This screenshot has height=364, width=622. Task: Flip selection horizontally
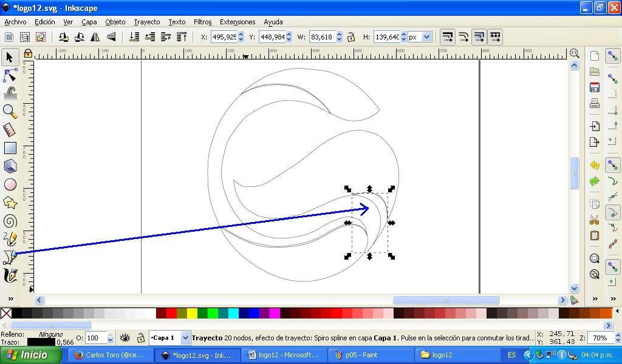95,37
